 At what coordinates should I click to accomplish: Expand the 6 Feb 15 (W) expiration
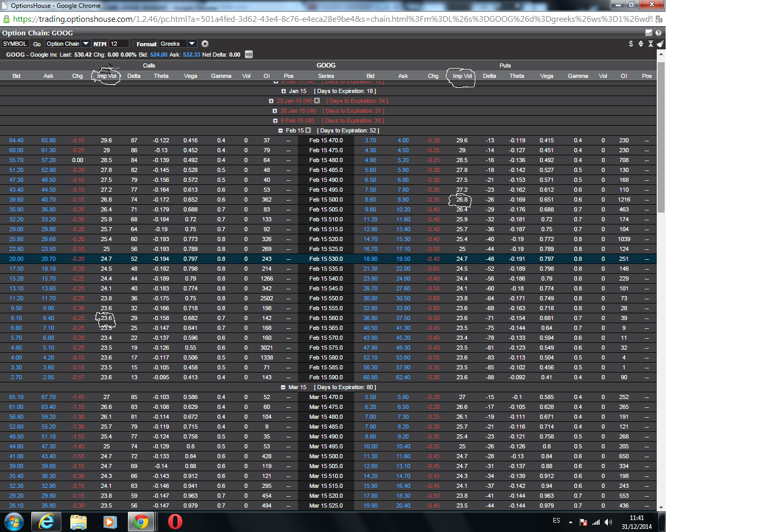pos(275,121)
